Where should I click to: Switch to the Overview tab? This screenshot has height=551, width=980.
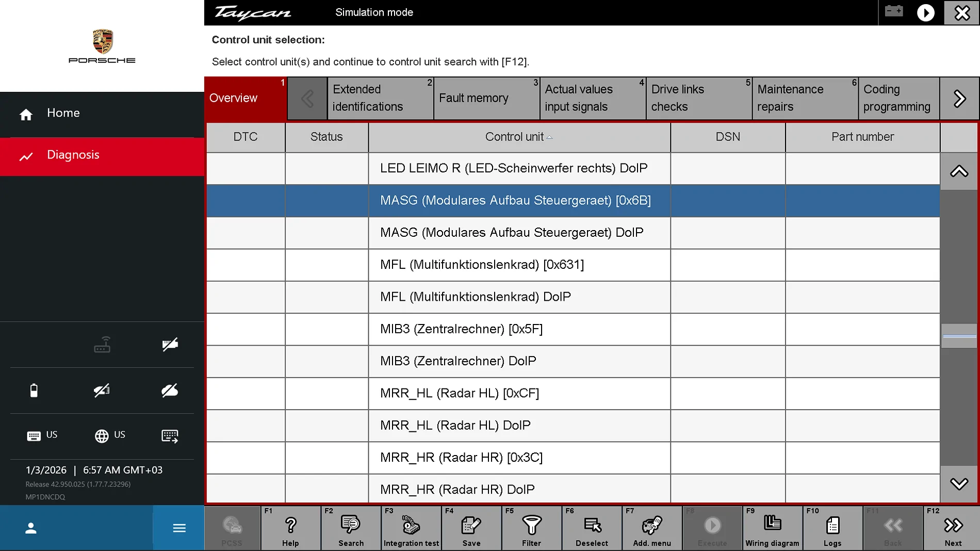pyautogui.click(x=246, y=98)
